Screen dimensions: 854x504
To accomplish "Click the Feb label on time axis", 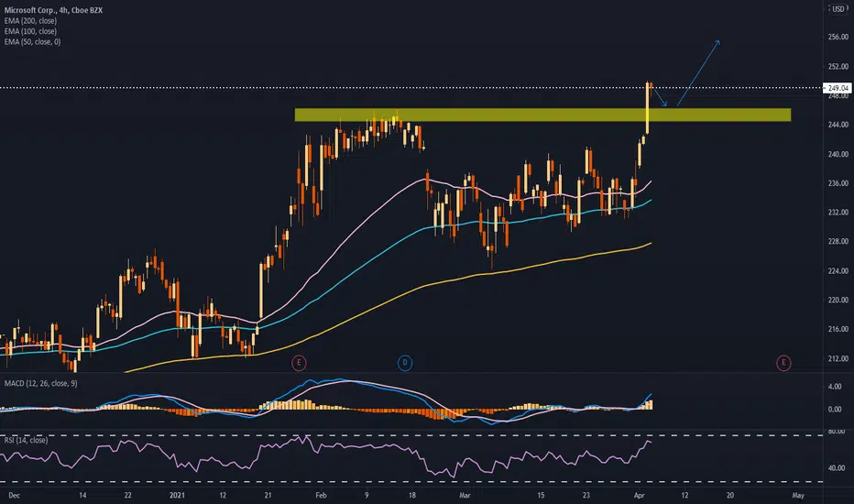I will click(321, 495).
